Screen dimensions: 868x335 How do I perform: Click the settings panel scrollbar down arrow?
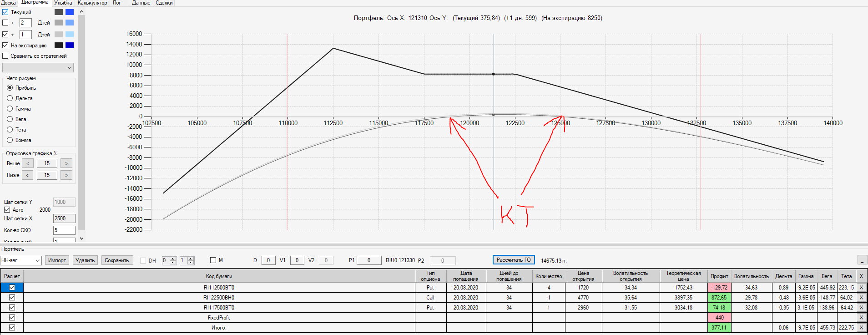tap(82, 238)
